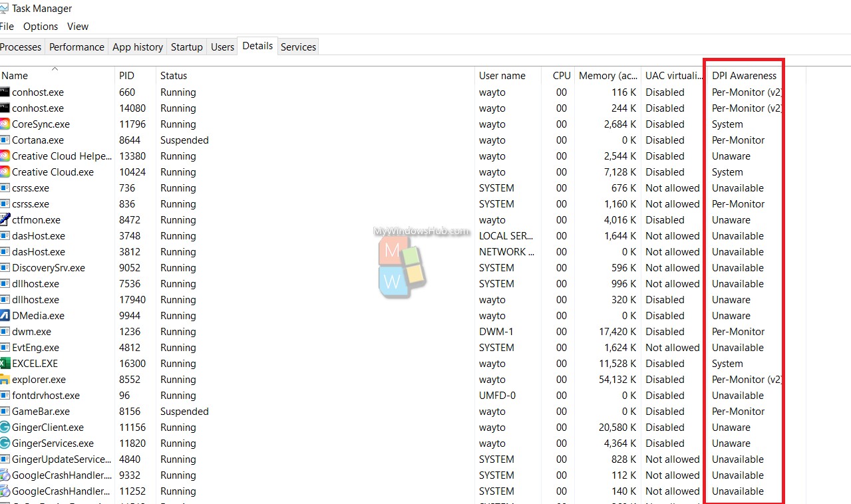Click the GingerServices.exe icon
The height and width of the screenshot is (504, 851).
(x=5, y=443)
